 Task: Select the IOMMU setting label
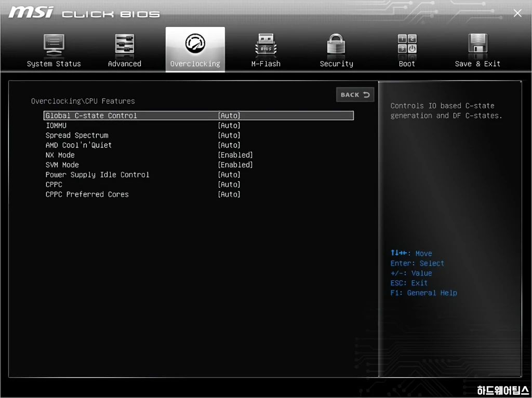(56, 126)
